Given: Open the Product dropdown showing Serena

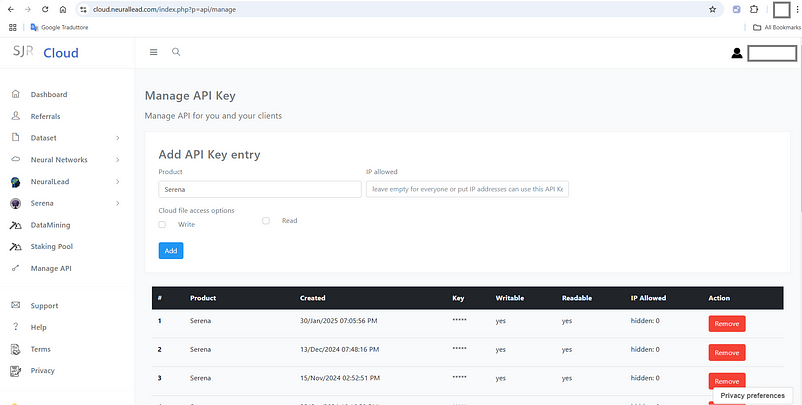Looking at the screenshot, I should (260, 189).
